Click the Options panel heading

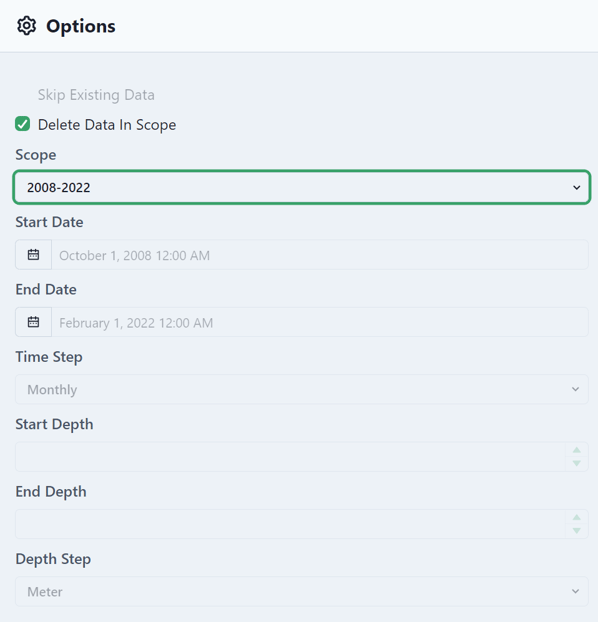coord(81,26)
